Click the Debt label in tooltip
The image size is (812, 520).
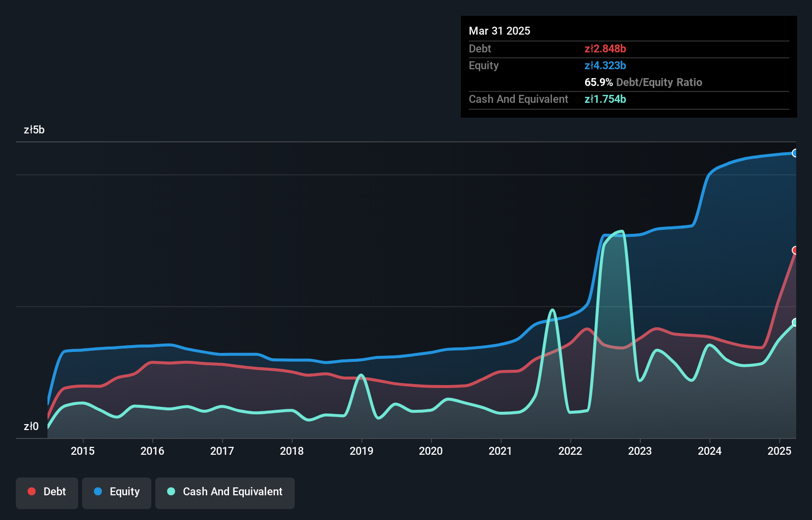(x=480, y=48)
